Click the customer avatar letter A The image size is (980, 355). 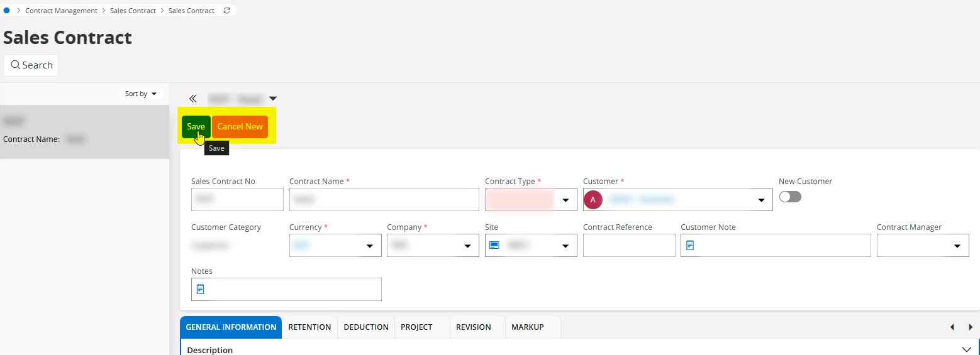(x=593, y=200)
